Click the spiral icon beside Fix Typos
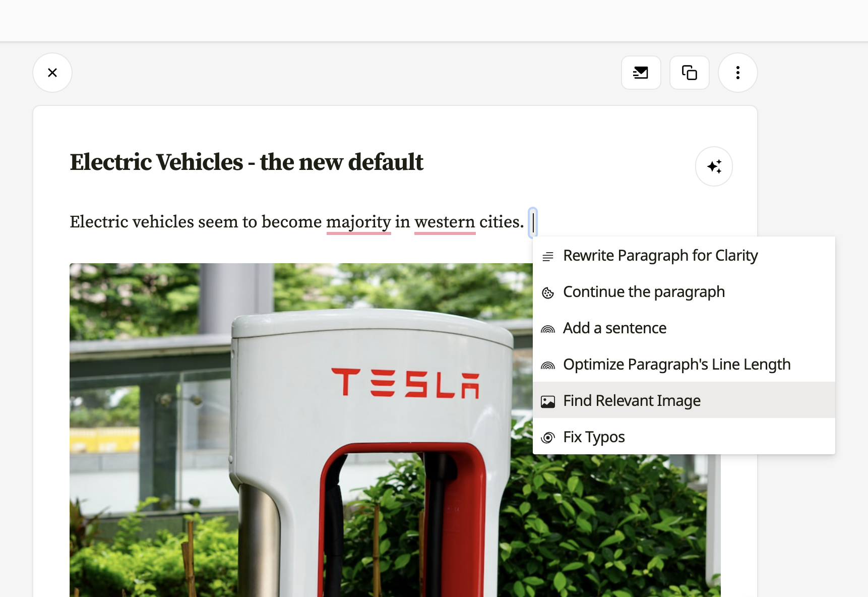The height and width of the screenshot is (597, 868). click(548, 438)
